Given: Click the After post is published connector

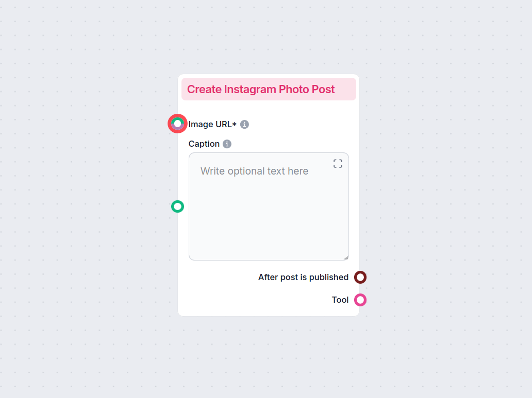Looking at the screenshot, I should 360,278.
